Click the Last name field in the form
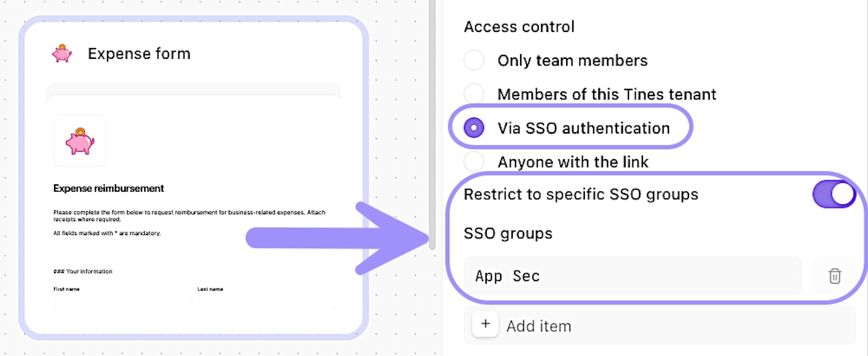Image resolution: width=868 pixels, height=356 pixels. point(266,301)
